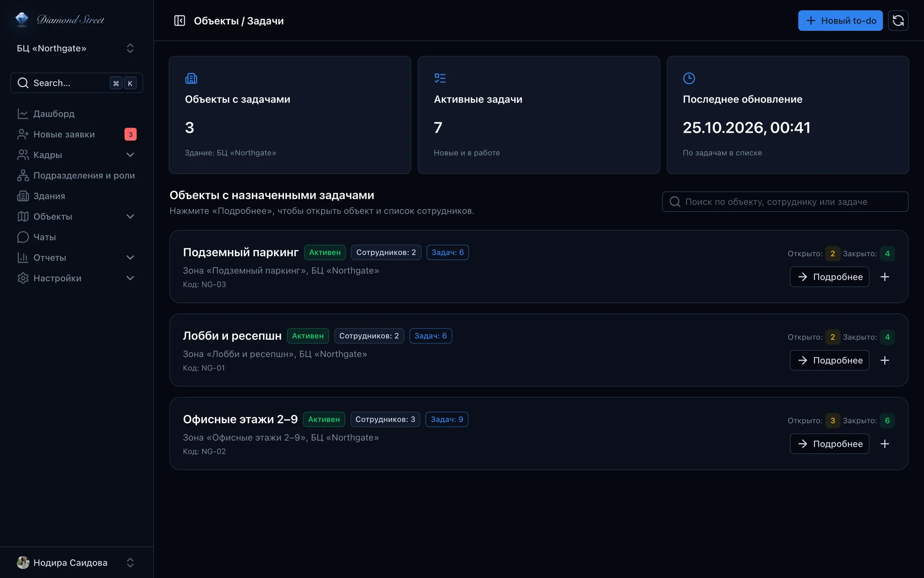Click the Дашборд chart icon
This screenshot has height=578, width=924.
click(x=23, y=114)
